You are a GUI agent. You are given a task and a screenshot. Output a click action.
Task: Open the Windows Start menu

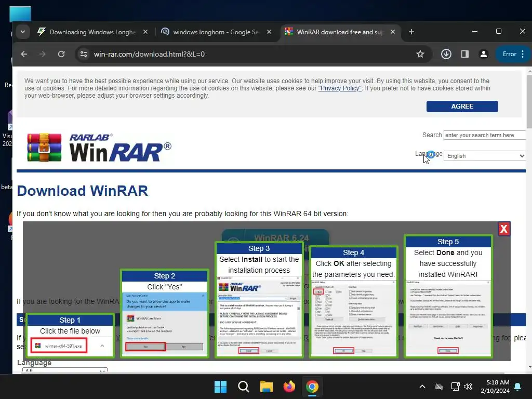pos(220,387)
